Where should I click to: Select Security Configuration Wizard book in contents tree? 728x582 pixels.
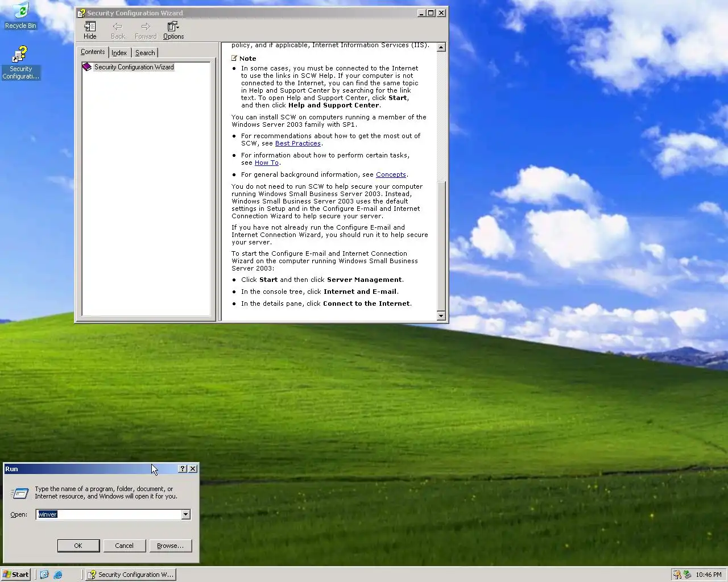pos(128,67)
